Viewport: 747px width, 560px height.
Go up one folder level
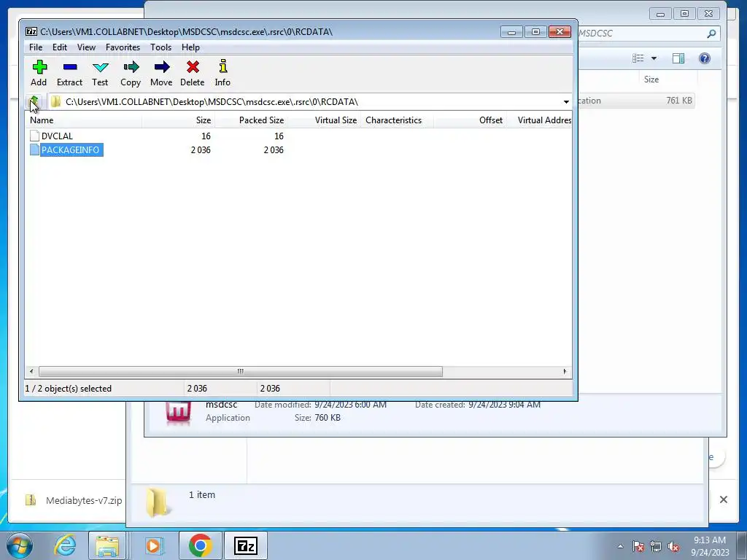[34, 101]
